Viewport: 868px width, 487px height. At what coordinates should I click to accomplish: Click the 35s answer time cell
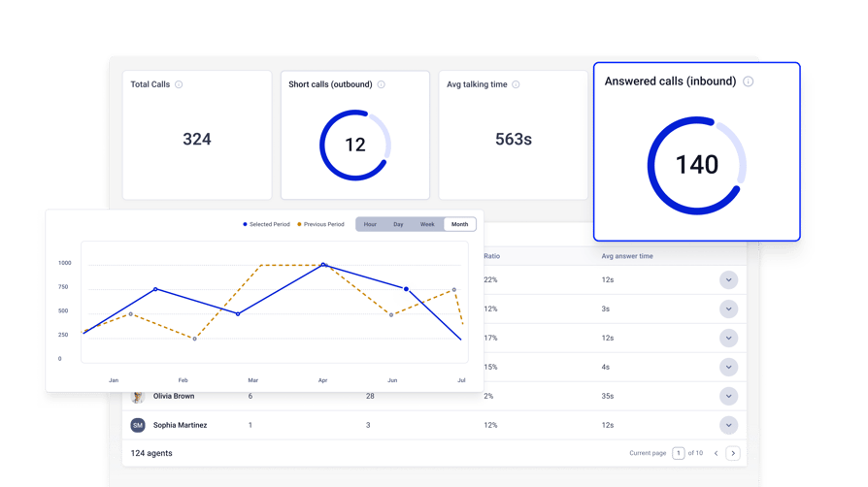pos(607,396)
